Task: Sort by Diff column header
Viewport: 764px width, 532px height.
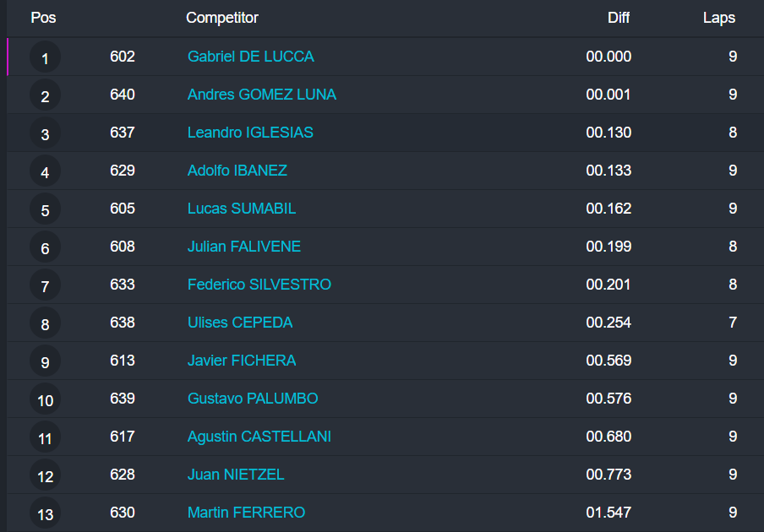Action: [619, 18]
